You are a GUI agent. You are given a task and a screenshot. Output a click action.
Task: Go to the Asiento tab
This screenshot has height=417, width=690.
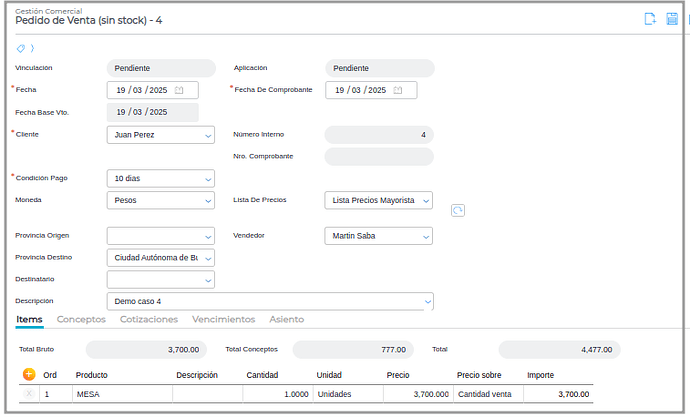[287, 319]
